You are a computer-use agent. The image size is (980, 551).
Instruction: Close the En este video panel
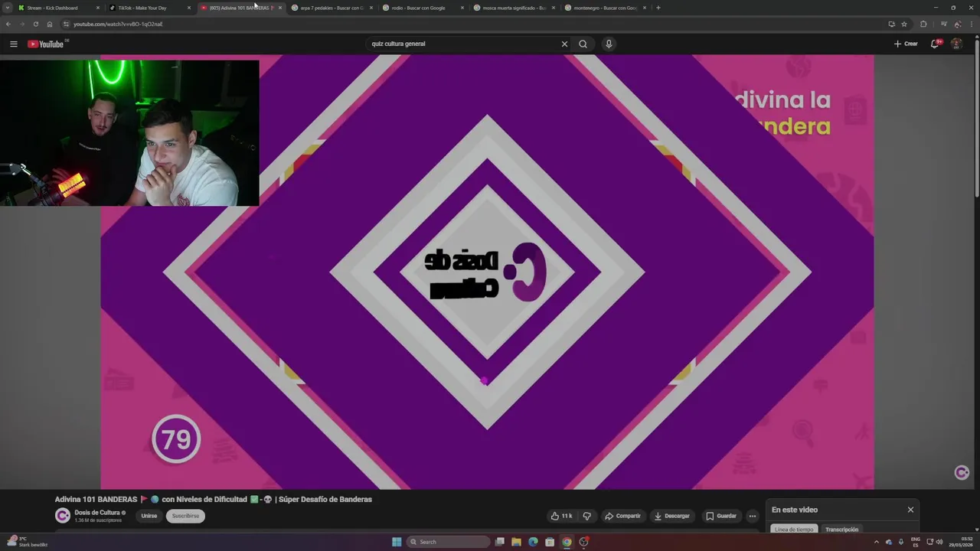[x=910, y=510]
